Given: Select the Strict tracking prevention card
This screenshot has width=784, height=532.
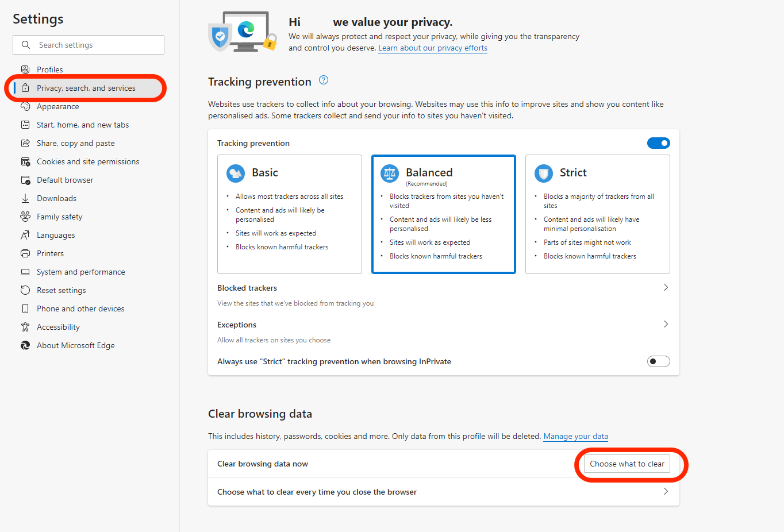Looking at the screenshot, I should (x=597, y=214).
